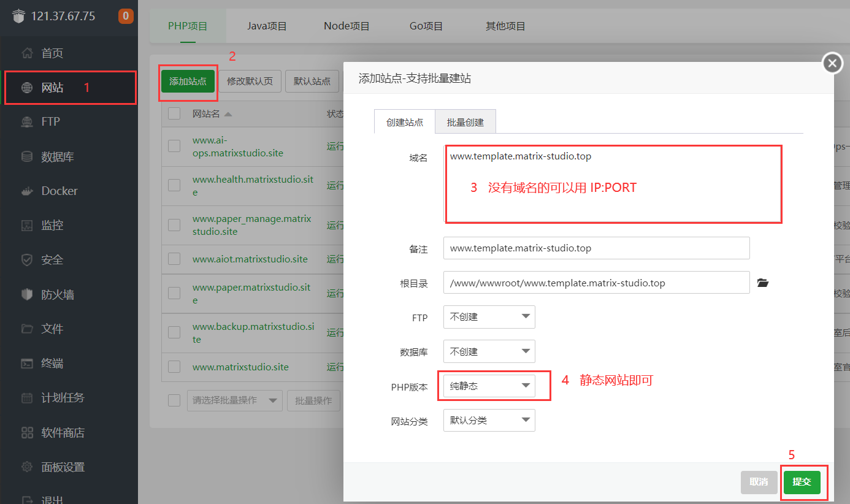The height and width of the screenshot is (504, 850).
Task: Select the 批量创建 tab in dialog
Action: (x=465, y=122)
